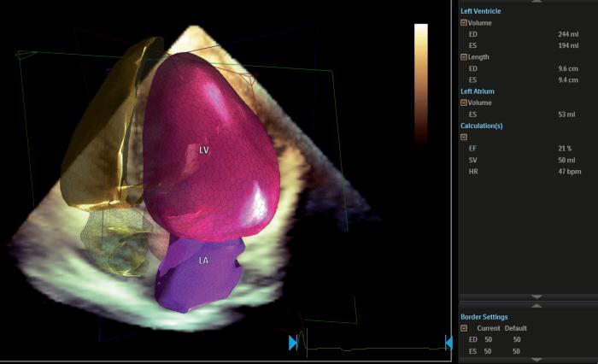598x364 pixels.
Task: Select the EF value 21 %
Action: (x=565, y=149)
